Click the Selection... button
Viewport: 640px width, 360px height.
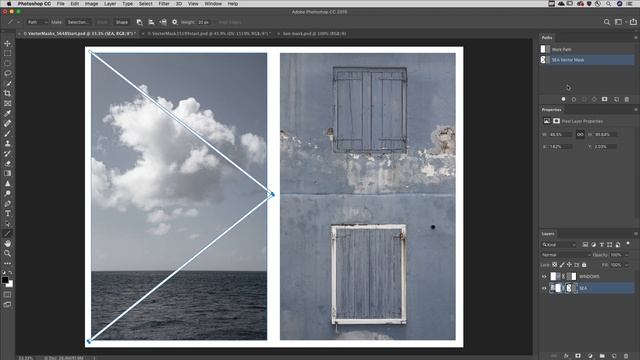[78, 22]
